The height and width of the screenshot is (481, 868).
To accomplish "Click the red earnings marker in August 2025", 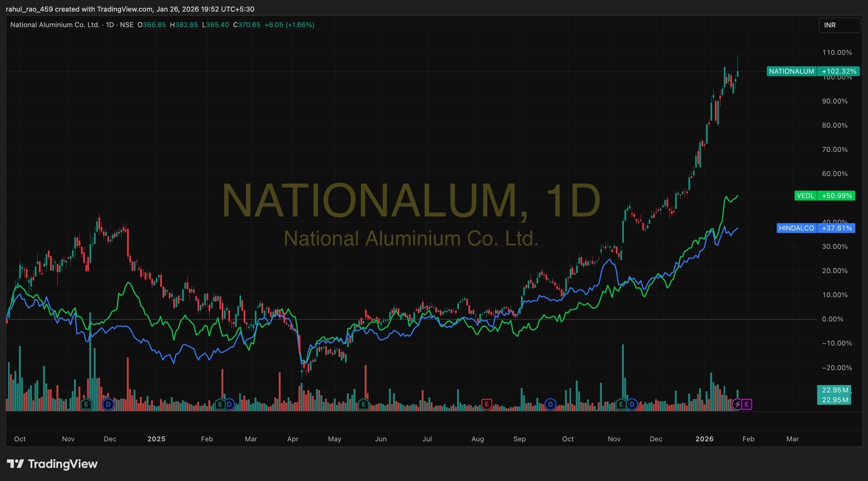I will click(x=487, y=404).
